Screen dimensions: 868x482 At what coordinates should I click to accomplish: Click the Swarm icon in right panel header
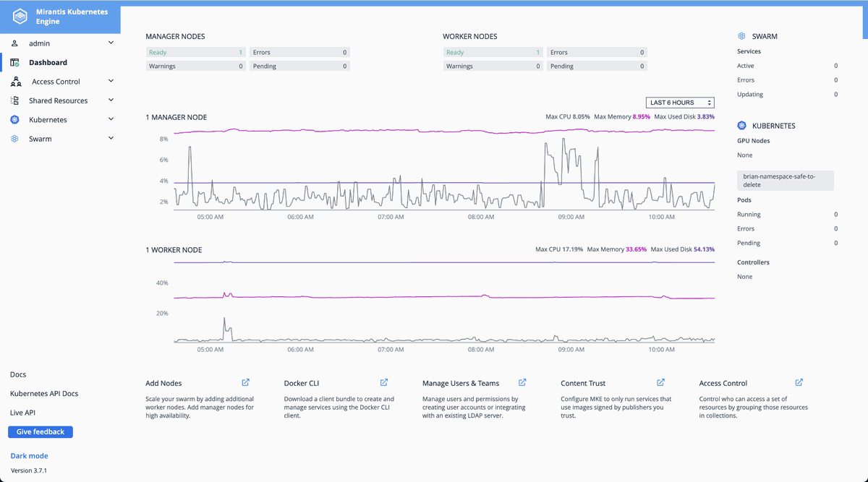[741, 36]
